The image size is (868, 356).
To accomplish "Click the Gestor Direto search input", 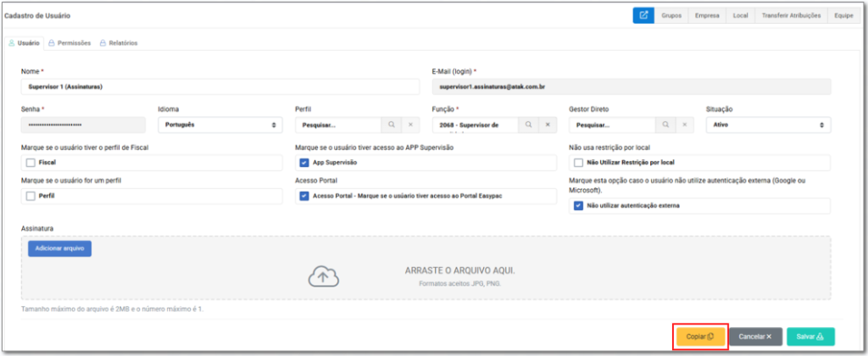I will tap(612, 125).
